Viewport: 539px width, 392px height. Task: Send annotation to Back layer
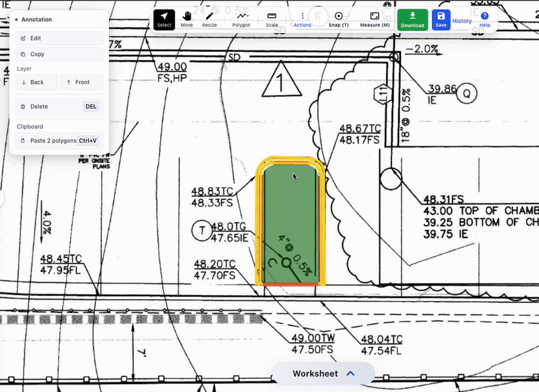click(x=36, y=82)
